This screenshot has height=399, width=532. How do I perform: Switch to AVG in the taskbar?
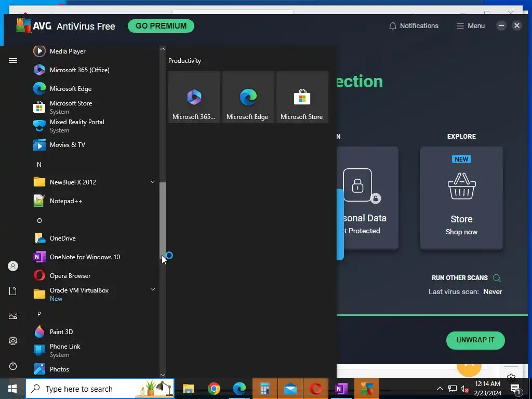tap(366, 389)
